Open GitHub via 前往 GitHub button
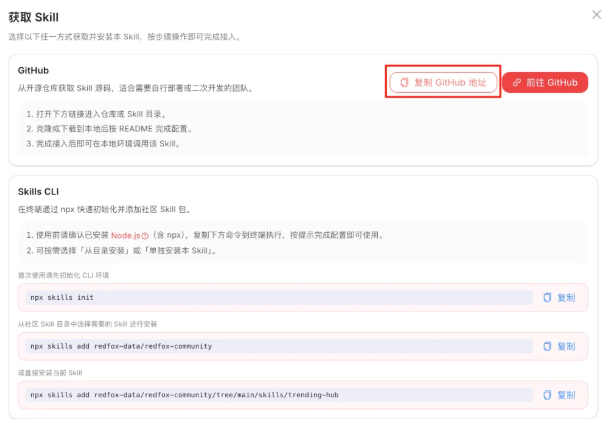This screenshot has height=423, width=609. (x=545, y=82)
